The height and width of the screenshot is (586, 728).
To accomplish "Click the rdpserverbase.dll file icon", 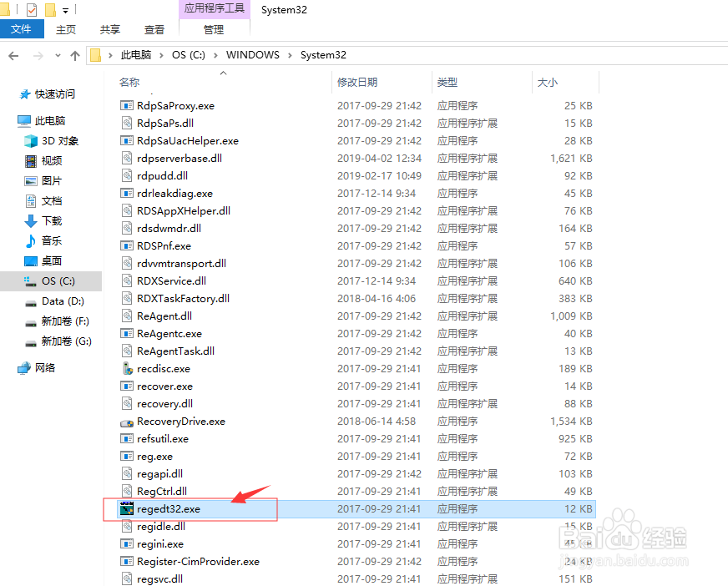I will tap(127, 158).
